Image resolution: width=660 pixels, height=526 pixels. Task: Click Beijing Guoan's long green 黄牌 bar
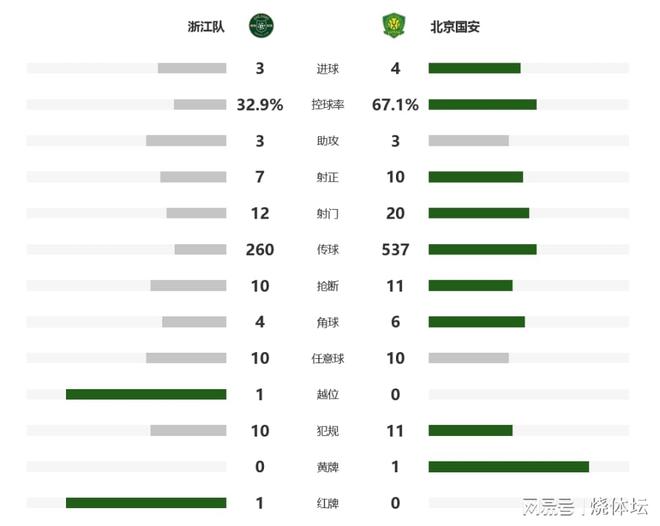(x=508, y=467)
